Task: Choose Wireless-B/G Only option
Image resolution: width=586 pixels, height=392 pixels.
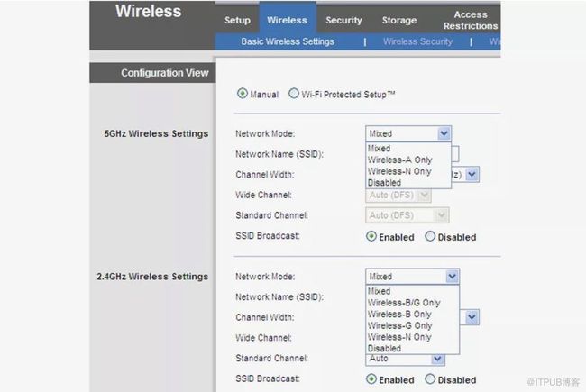Action: tap(404, 303)
